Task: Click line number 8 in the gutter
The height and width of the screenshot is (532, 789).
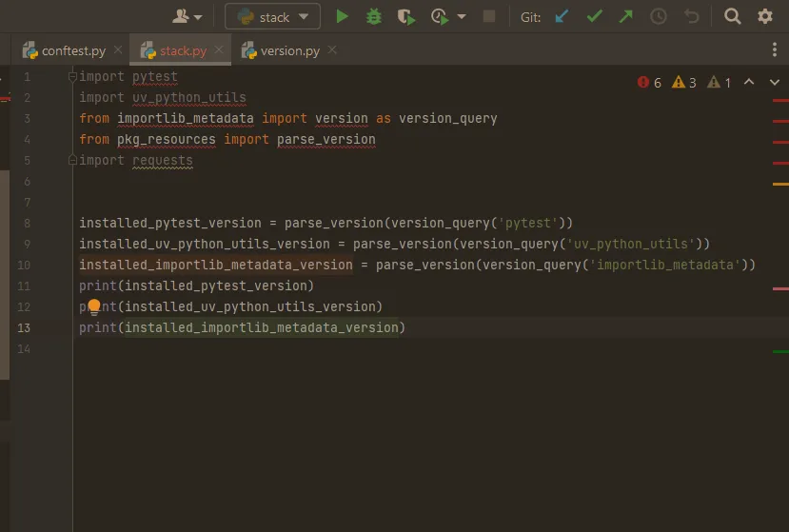Action: [x=28, y=223]
